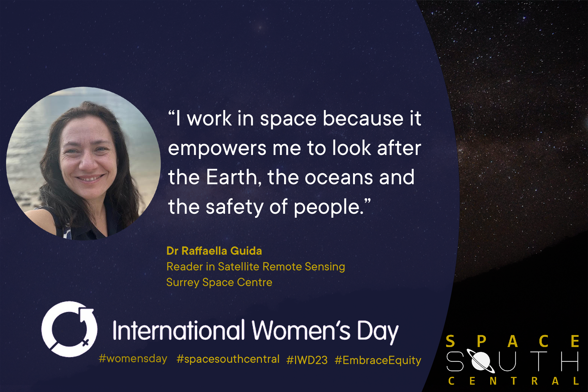Click the name Dr Raffaella Guida
588x392 pixels.
click(x=214, y=251)
